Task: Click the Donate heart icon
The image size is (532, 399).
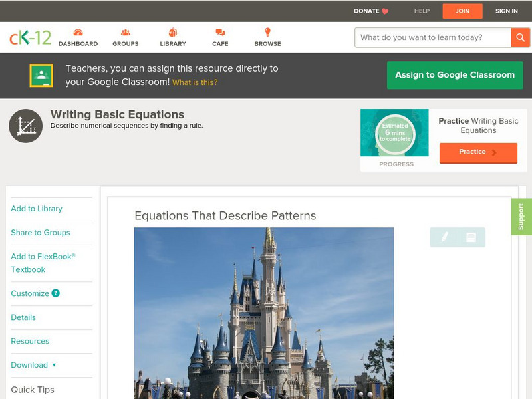Action: click(385, 11)
